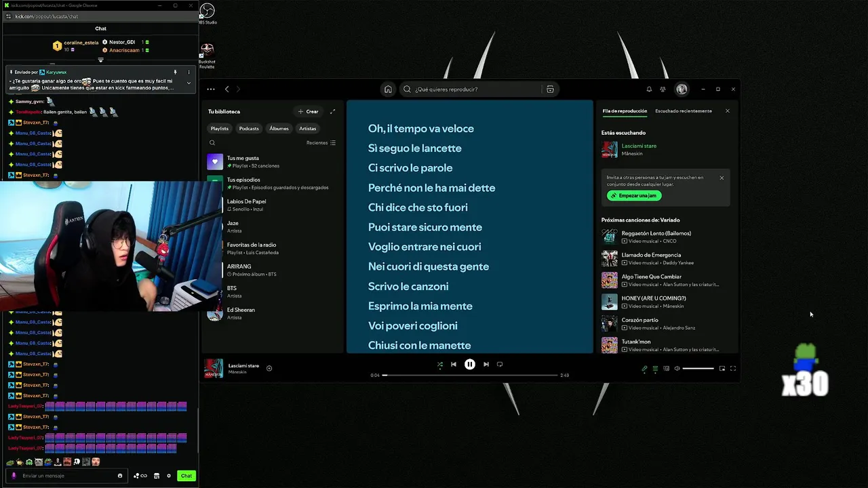Open Tus me gusta playlist

pos(274,161)
